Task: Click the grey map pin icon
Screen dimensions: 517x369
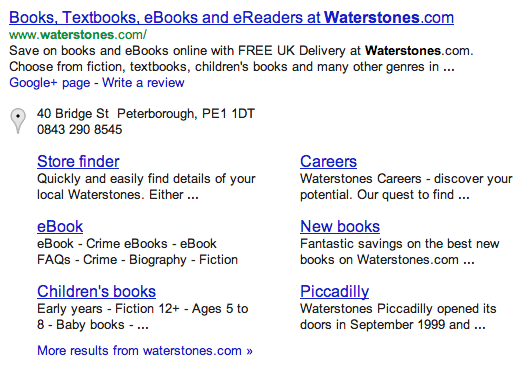Action: (18, 121)
